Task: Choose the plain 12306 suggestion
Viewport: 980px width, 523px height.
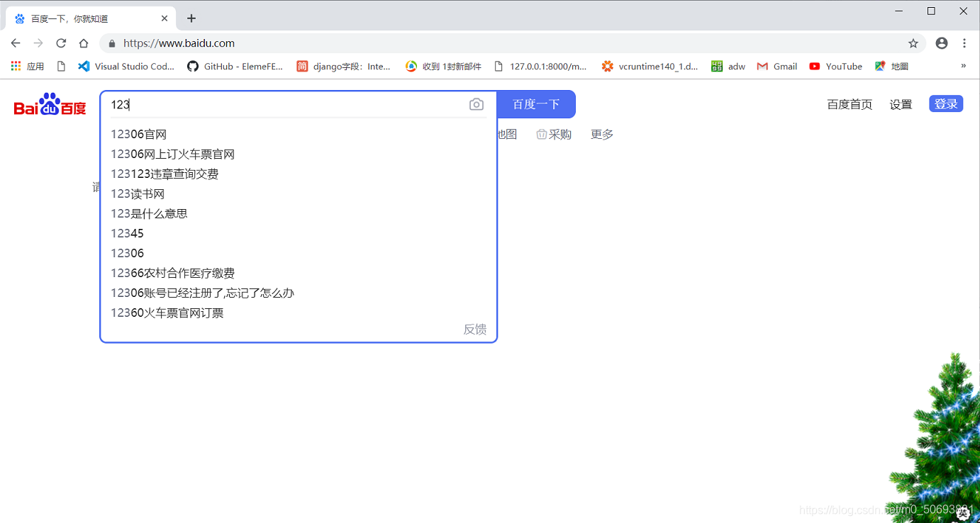Action: point(298,253)
